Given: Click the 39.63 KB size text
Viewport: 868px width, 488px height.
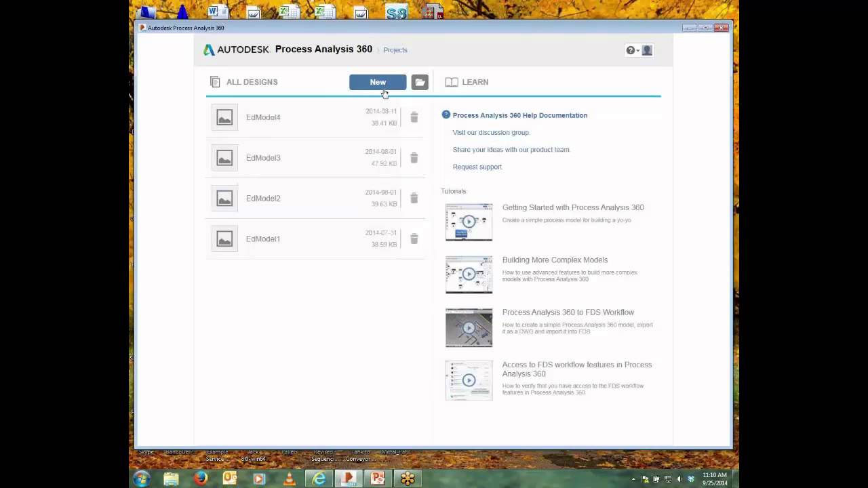Looking at the screenshot, I should (x=384, y=204).
